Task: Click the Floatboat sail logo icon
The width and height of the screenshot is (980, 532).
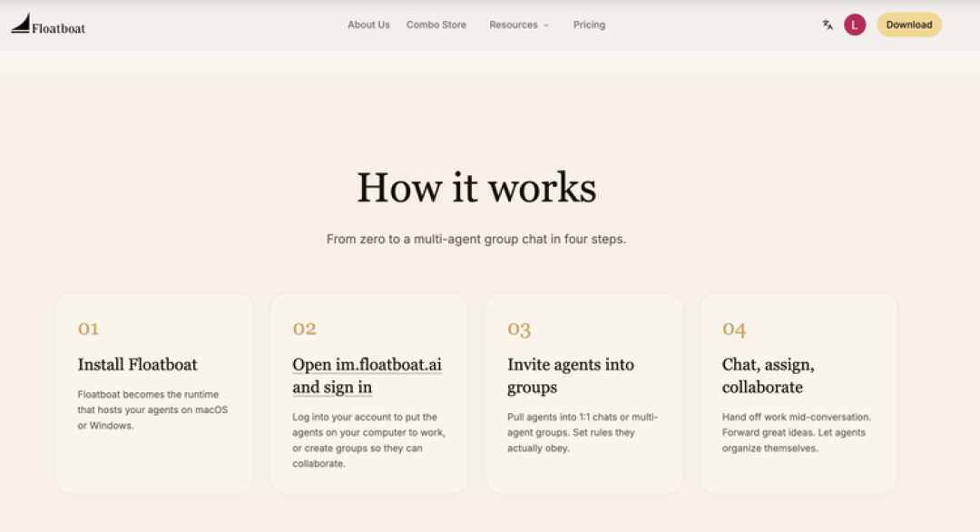Action: [21, 24]
